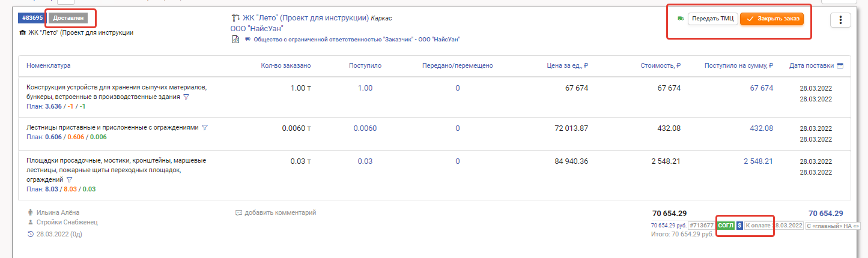Sort by the Номенклатура column header

[49, 65]
